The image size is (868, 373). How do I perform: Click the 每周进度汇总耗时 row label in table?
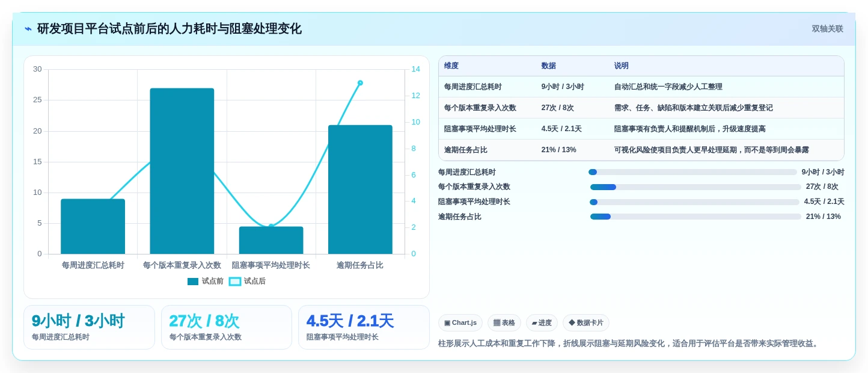[473, 87]
